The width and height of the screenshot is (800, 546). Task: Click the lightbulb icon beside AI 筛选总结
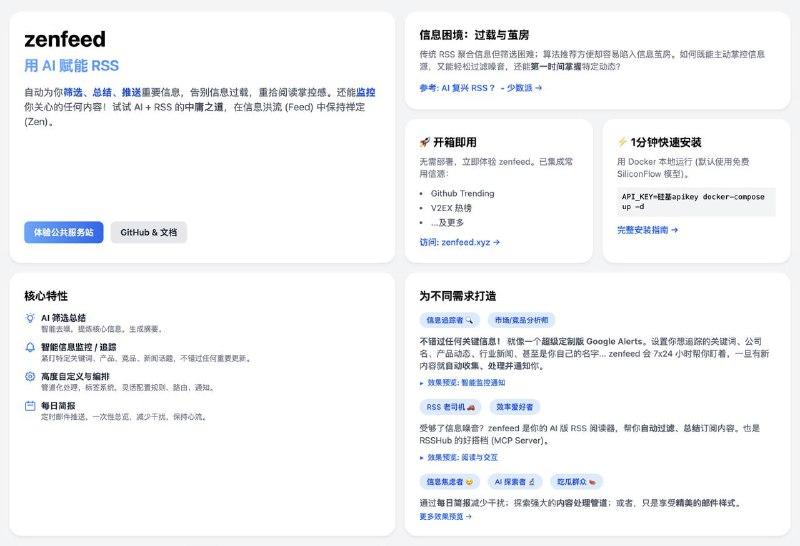[x=30, y=317]
